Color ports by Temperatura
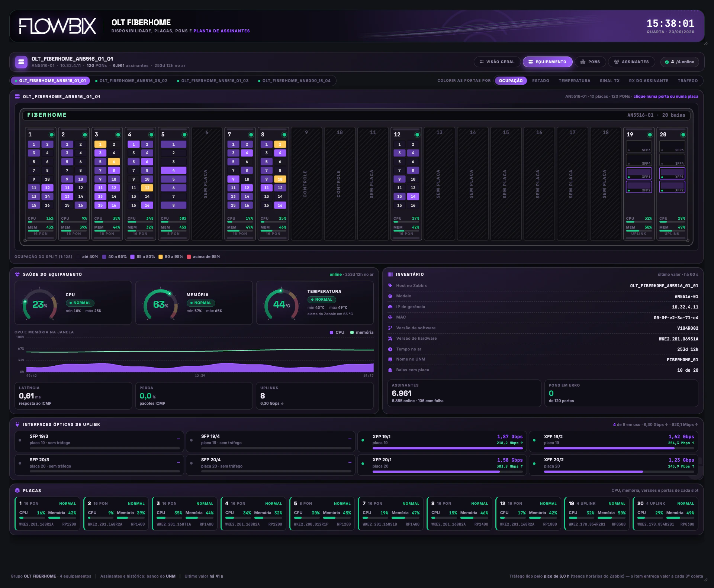 pyautogui.click(x=575, y=81)
